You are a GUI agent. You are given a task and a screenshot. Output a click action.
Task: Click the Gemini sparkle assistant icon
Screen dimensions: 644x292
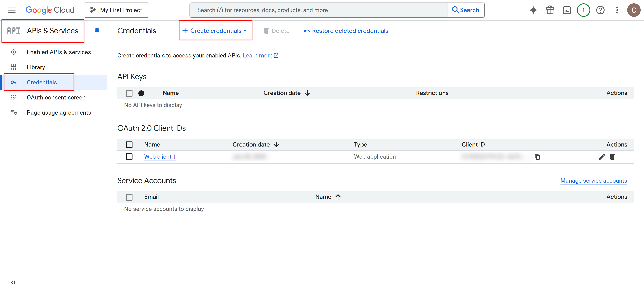(533, 10)
